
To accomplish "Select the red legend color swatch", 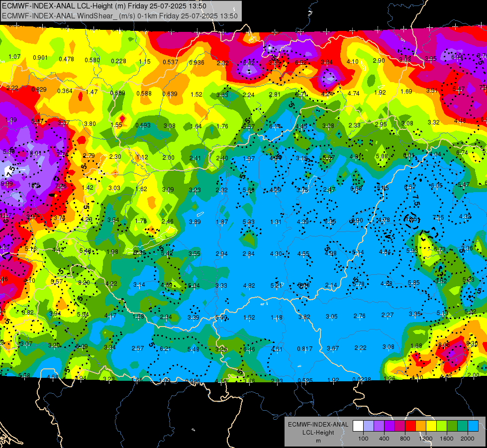I will click(x=410, y=426).
